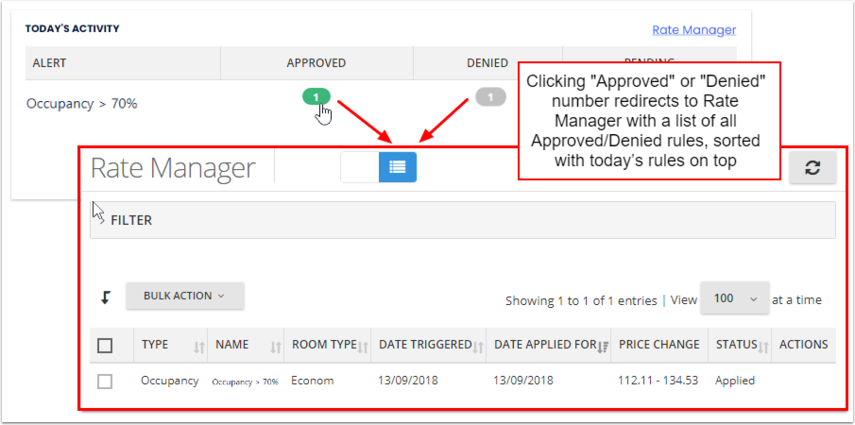
Task: Click the 'Applied' status cell
Action: click(735, 381)
